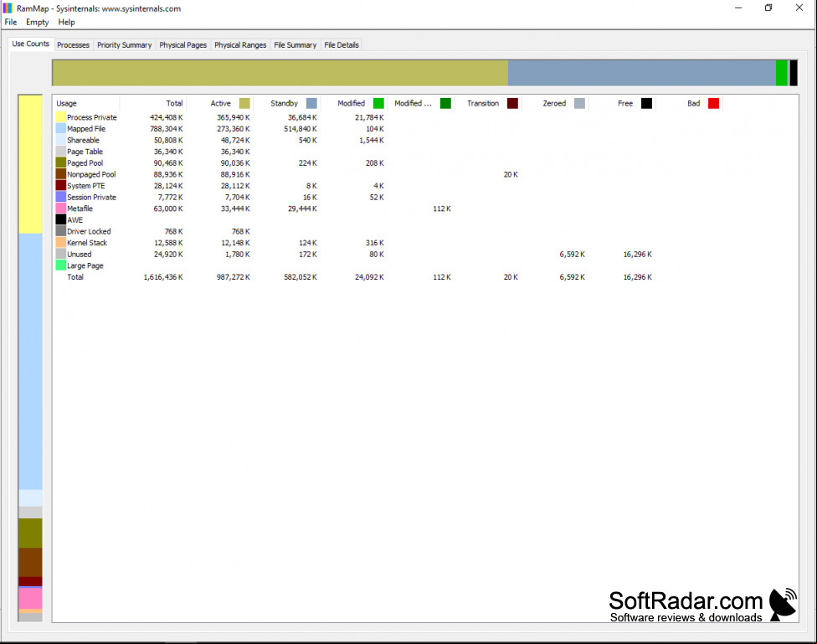
Task: Click the Total row label
Action: 75,277
